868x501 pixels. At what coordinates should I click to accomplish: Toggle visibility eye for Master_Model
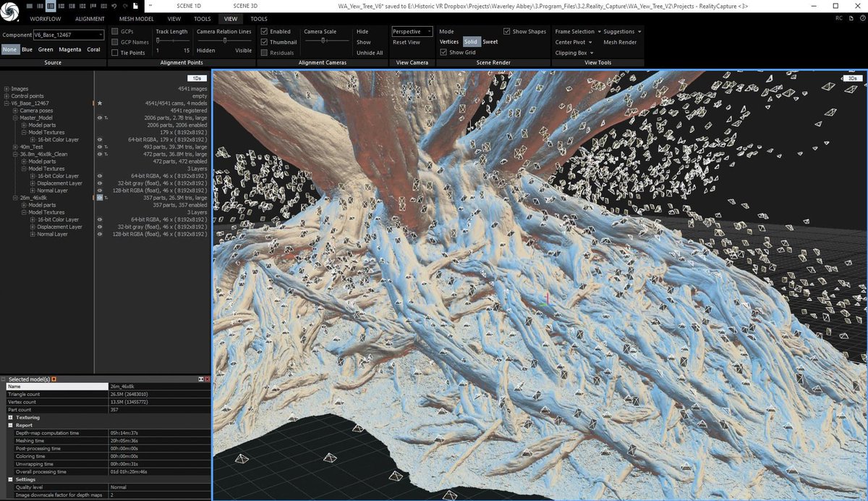(100, 118)
